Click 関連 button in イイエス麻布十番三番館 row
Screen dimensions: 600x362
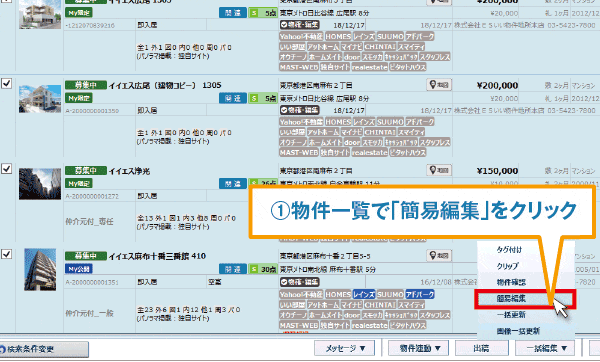tap(233, 269)
